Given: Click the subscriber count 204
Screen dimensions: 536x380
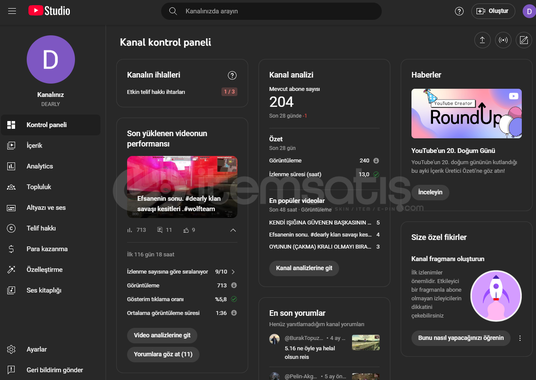Looking at the screenshot, I should [281, 102].
